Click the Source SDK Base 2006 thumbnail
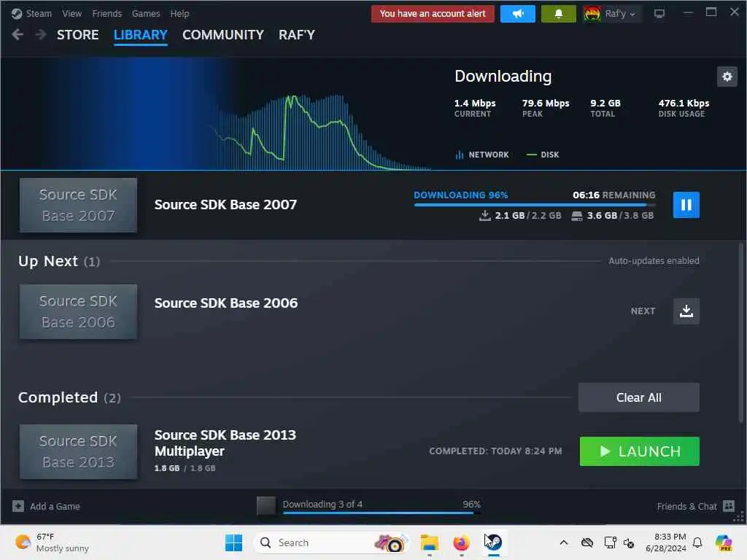Screen dimensions: 747x560 [78, 312]
